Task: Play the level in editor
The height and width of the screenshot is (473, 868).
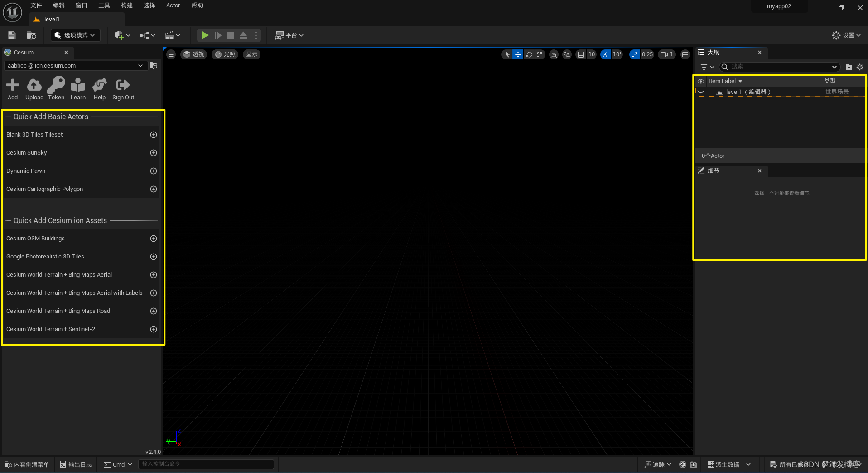Action: point(205,35)
